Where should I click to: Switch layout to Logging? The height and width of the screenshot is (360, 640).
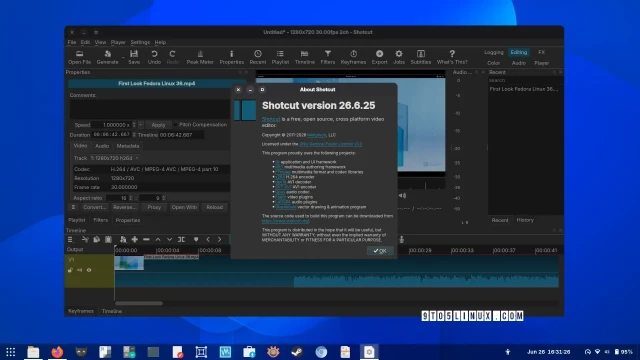493,52
